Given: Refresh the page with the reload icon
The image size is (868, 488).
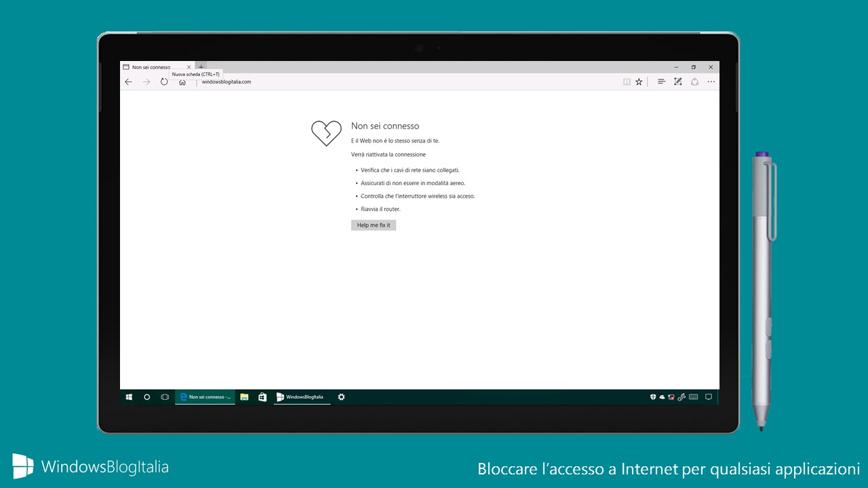Looking at the screenshot, I should click(164, 82).
